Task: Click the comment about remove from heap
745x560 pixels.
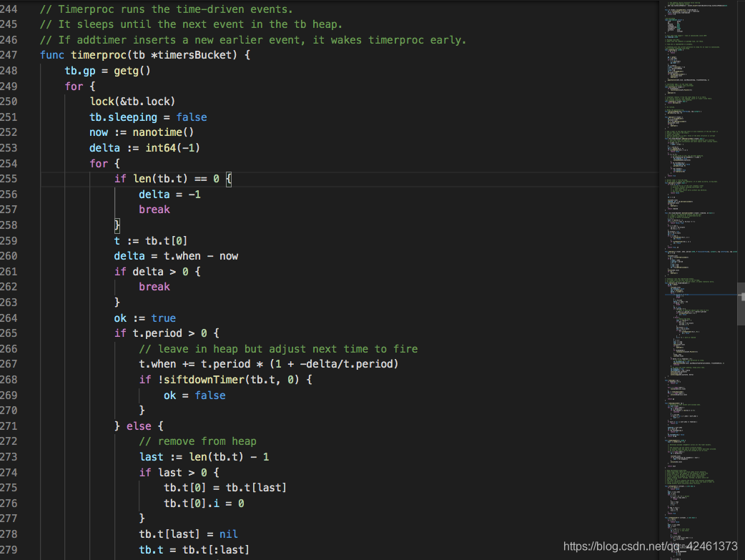Action: [x=199, y=441]
